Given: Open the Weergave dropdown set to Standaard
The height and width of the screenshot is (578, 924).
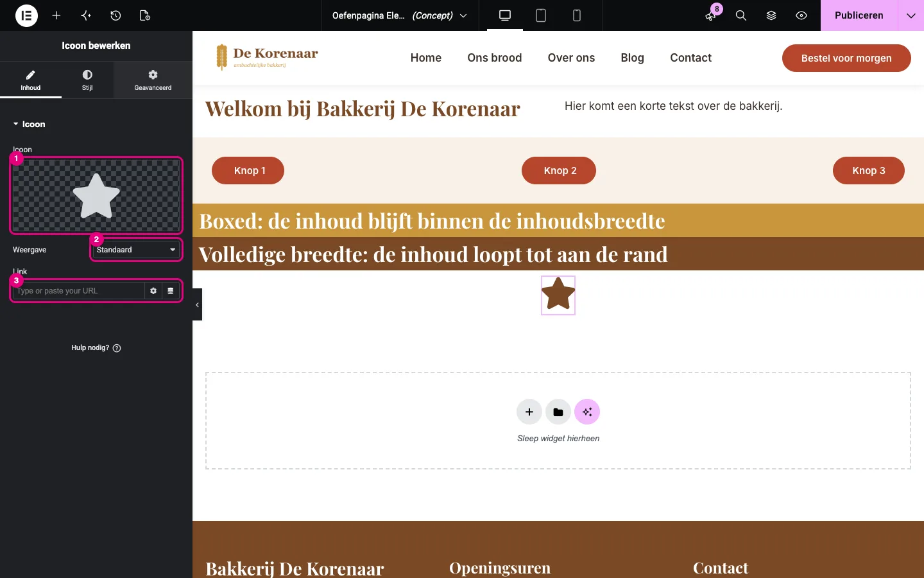Looking at the screenshot, I should tap(136, 250).
